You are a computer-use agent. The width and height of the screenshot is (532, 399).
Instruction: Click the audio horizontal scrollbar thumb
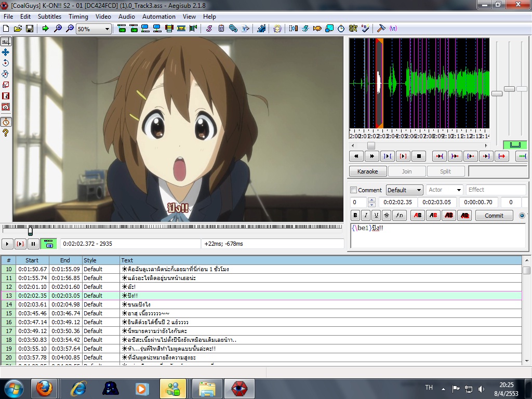coord(371,145)
